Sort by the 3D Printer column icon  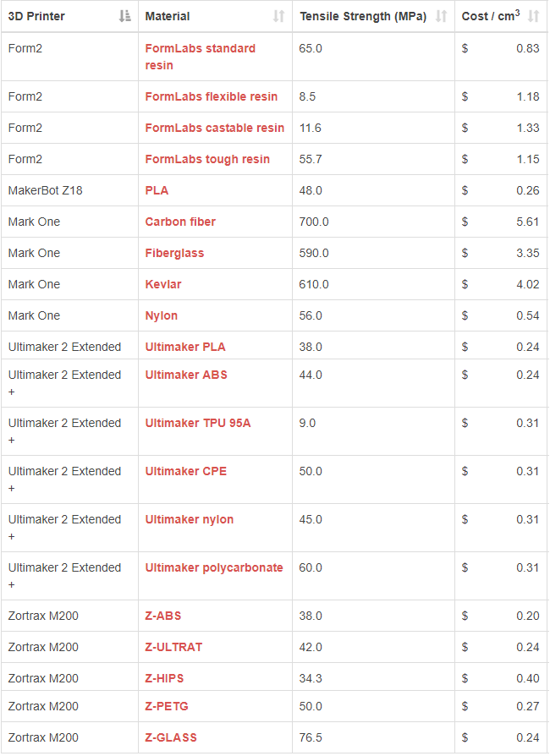click(x=125, y=16)
